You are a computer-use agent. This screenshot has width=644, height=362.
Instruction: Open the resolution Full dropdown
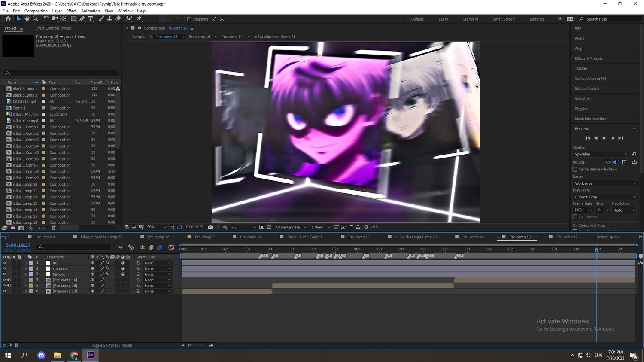tap(243, 227)
